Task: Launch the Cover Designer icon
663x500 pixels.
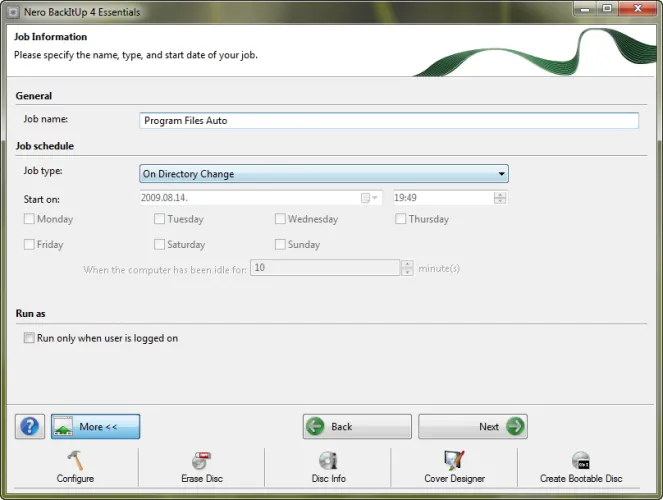Action: [455, 461]
